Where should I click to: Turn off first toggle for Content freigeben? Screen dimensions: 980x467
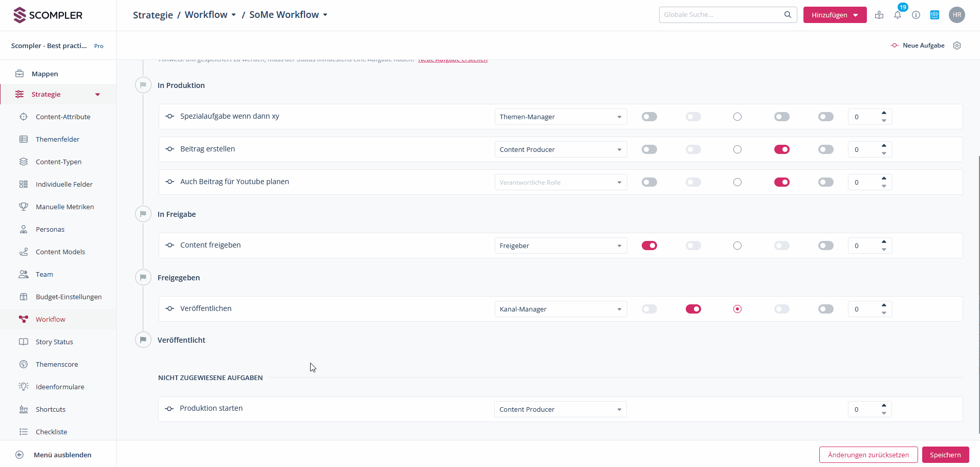[x=649, y=246]
